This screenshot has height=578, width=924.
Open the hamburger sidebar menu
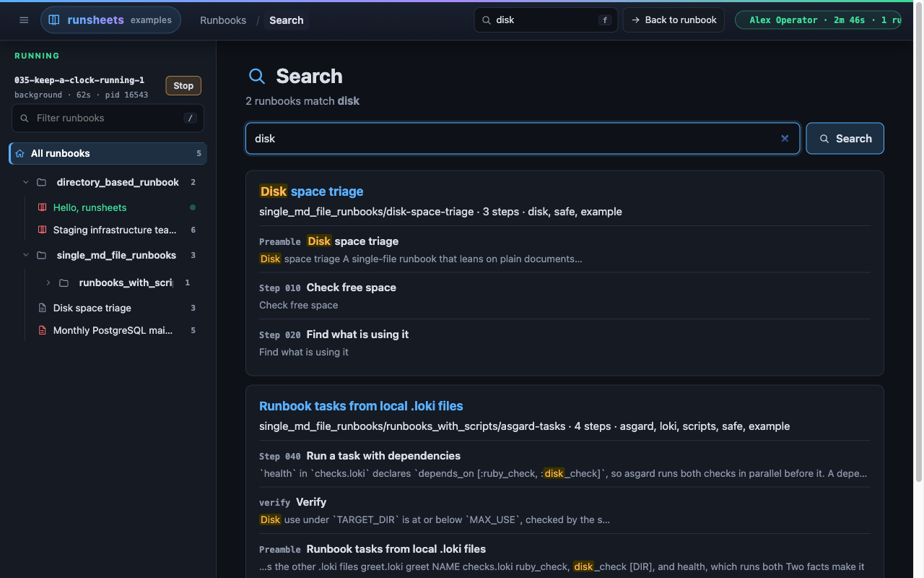tap(24, 20)
